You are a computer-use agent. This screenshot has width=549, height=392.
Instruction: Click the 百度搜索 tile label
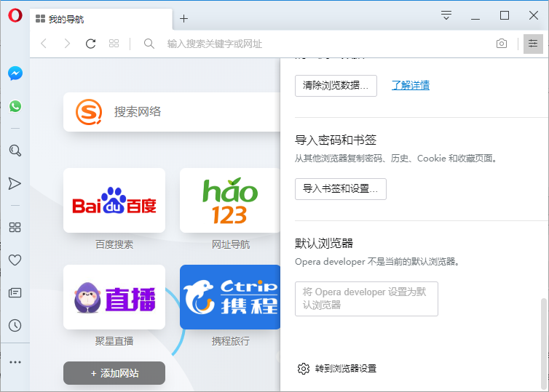(x=114, y=244)
